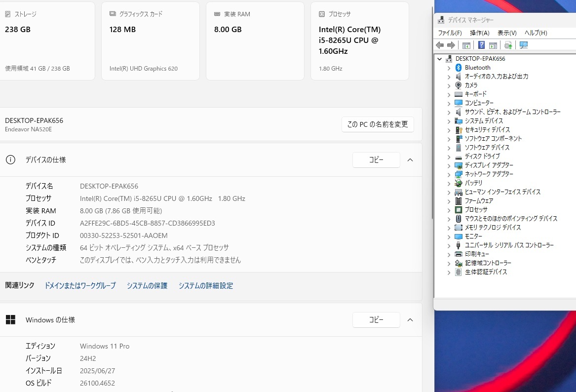Screen dimensions: 576x392
Task: Expand サウンド、ビデオ、およびゲーム コントローラー node
Action: [x=449, y=113]
